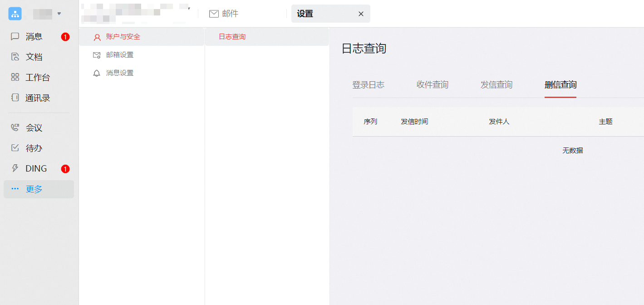Switch to the 邮件 tab
This screenshot has width=644, height=305.
coord(224,14)
